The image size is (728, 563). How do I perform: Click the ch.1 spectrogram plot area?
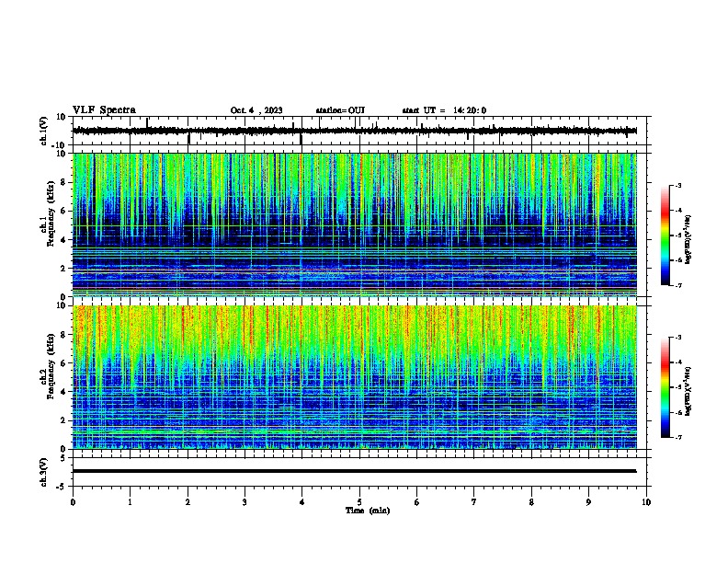355,224
